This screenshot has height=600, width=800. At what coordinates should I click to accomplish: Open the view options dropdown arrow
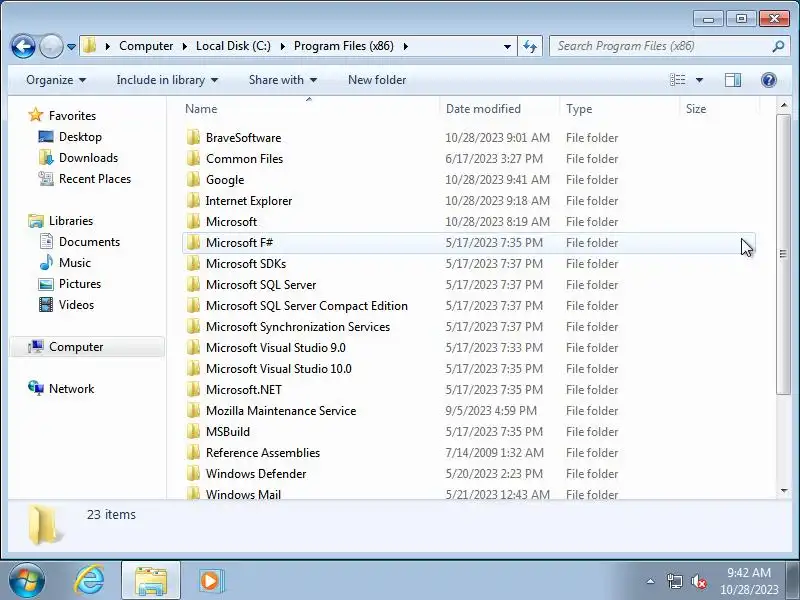(699, 80)
